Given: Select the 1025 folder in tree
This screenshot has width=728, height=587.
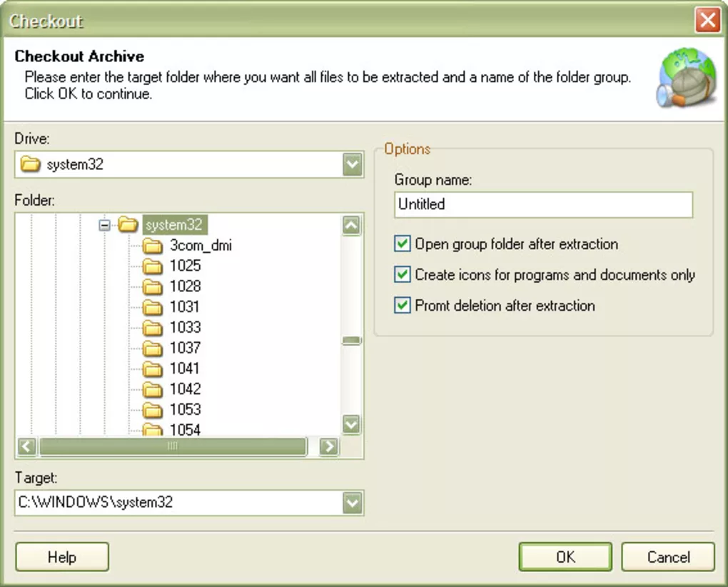Looking at the screenshot, I should (185, 266).
